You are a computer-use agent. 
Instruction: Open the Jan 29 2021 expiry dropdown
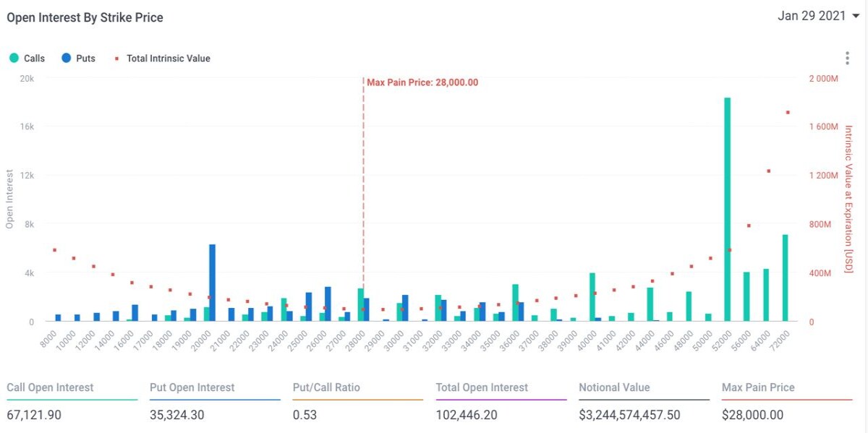(x=818, y=16)
